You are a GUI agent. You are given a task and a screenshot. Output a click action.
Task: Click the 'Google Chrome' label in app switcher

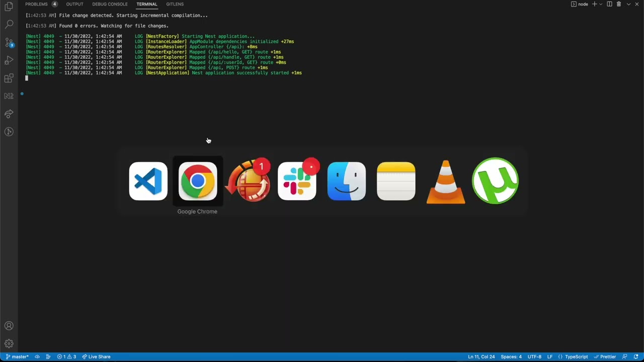[197, 212]
